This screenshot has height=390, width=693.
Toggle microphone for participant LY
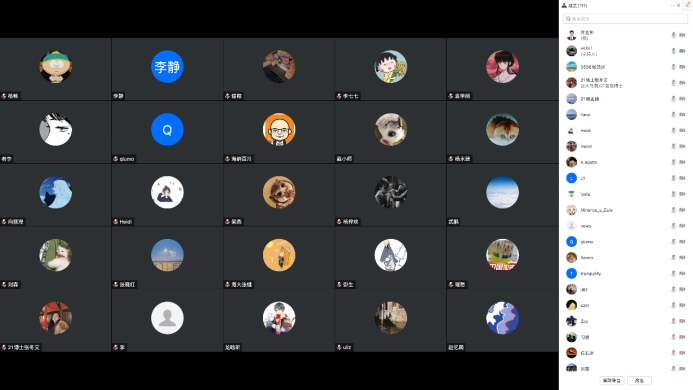(673, 178)
